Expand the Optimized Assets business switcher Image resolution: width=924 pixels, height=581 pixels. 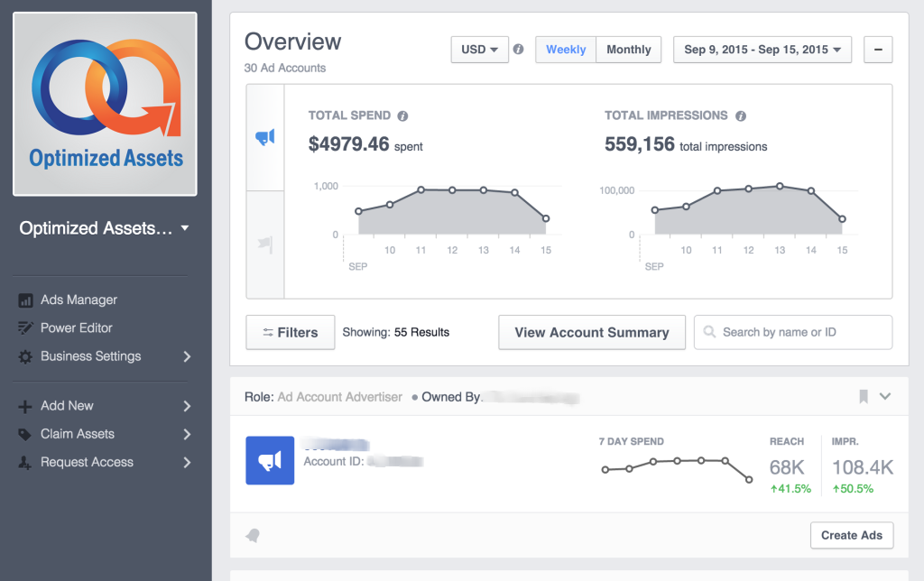[x=105, y=228]
